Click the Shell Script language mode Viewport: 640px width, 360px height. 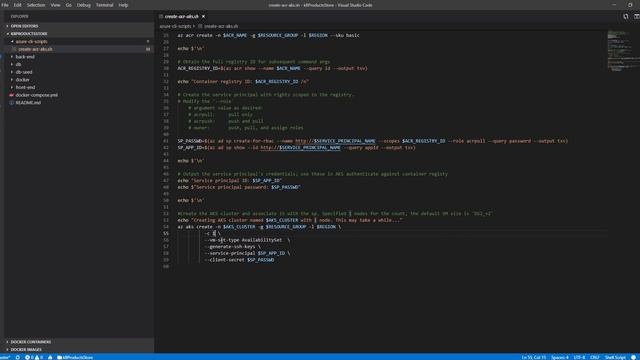(x=615, y=357)
